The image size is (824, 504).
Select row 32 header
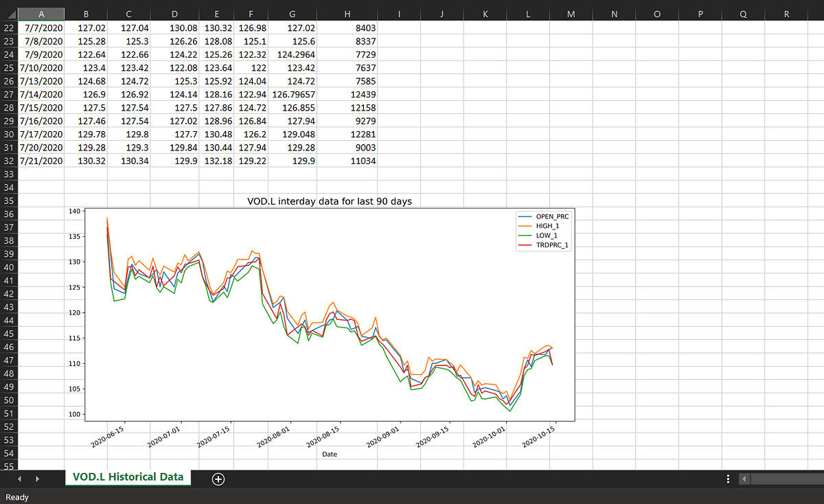[10, 160]
